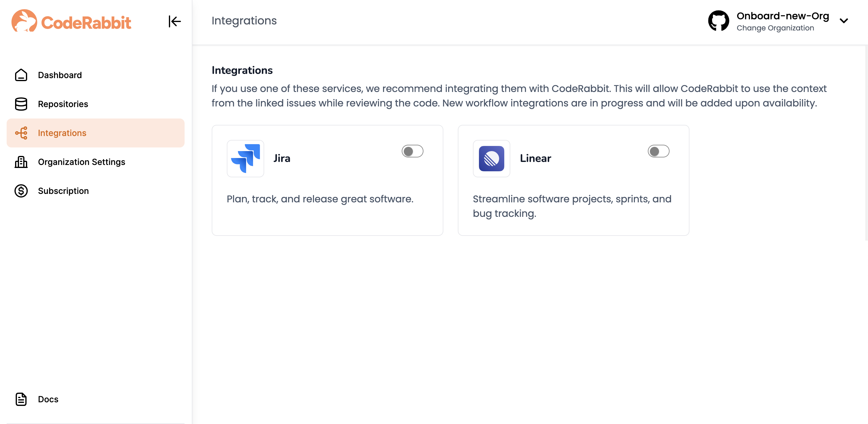Collapse the sidebar with the arrow icon

(175, 21)
